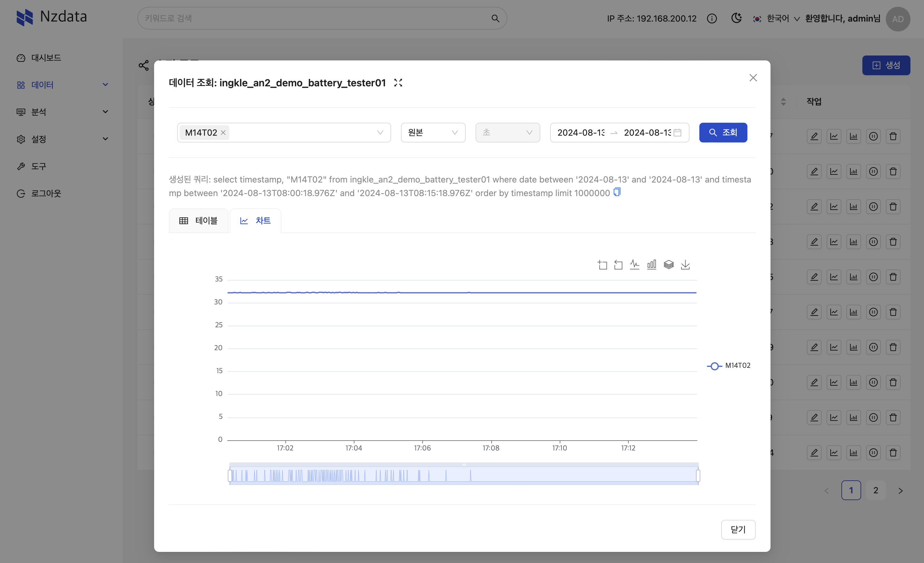Expand the 데이터 sidebar chevron
This screenshot has height=563, width=924.
(x=105, y=85)
